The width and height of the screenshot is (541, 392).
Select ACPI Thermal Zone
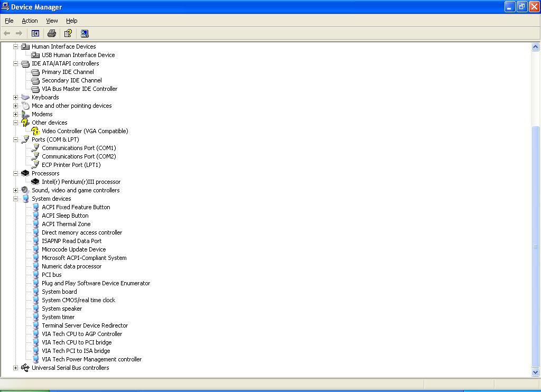(x=66, y=224)
